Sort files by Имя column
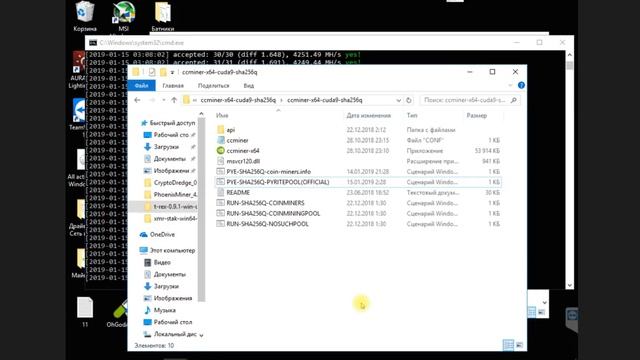 click(x=222, y=116)
